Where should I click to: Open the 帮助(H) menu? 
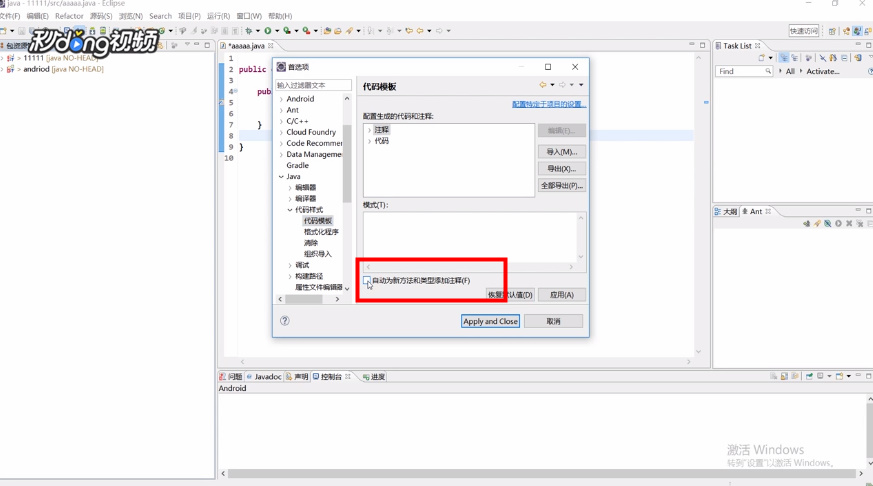280,16
